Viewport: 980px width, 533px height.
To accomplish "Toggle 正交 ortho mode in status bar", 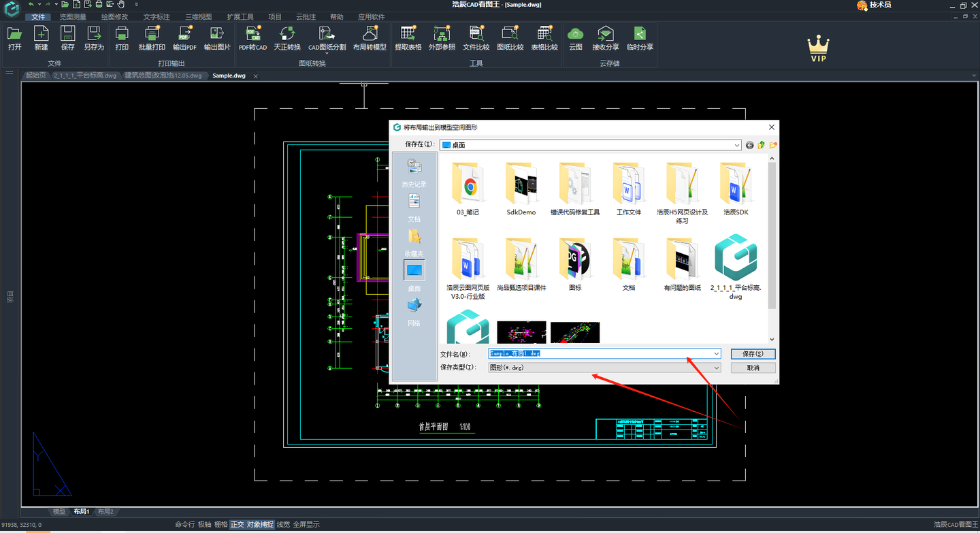I will coord(237,525).
